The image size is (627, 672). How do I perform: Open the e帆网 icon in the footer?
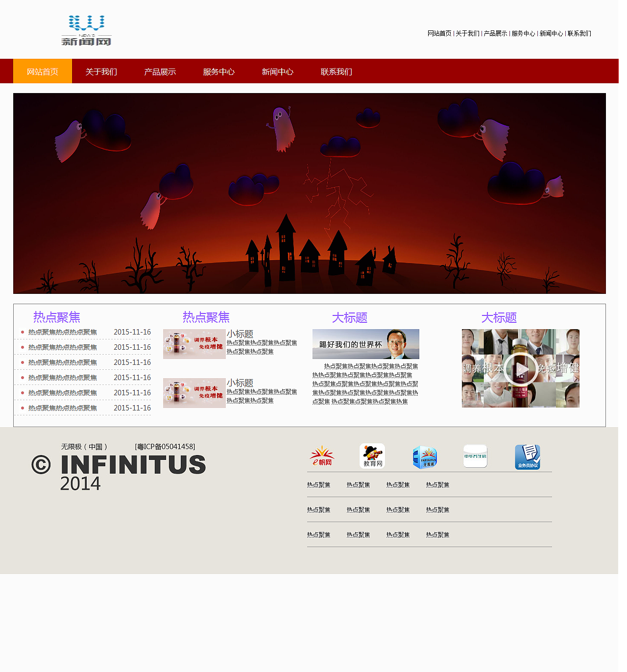321,456
